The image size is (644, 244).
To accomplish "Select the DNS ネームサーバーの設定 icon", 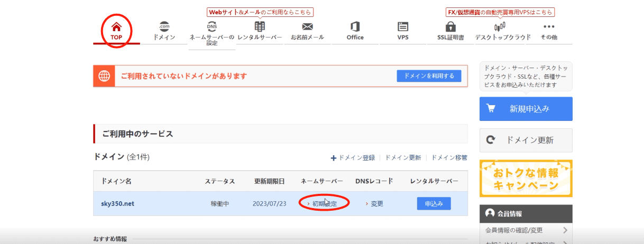I will pyautogui.click(x=211, y=26).
